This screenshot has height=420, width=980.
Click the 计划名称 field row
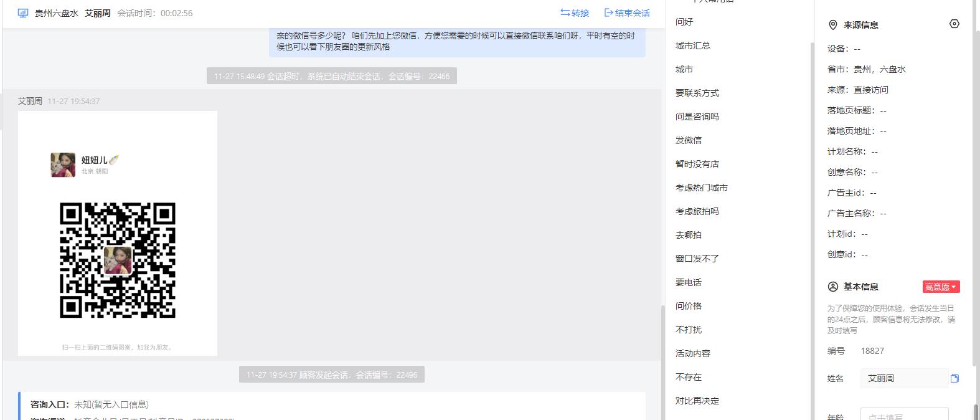coord(852,151)
